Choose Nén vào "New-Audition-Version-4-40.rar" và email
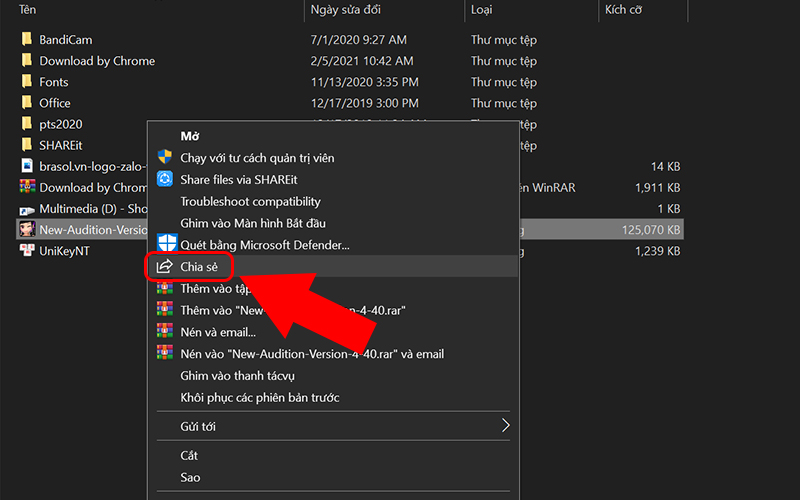800x500 pixels. 312,354
